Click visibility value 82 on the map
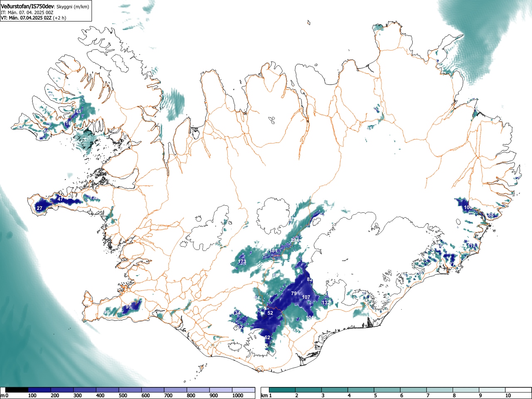The width and height of the screenshot is (532, 399). click(310, 279)
